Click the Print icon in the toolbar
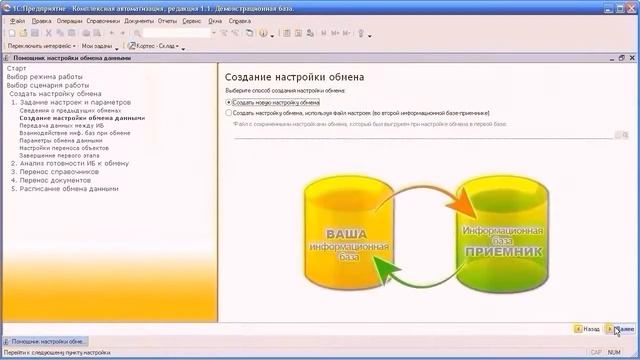Viewport: 640px width, 360px height. click(x=86, y=33)
